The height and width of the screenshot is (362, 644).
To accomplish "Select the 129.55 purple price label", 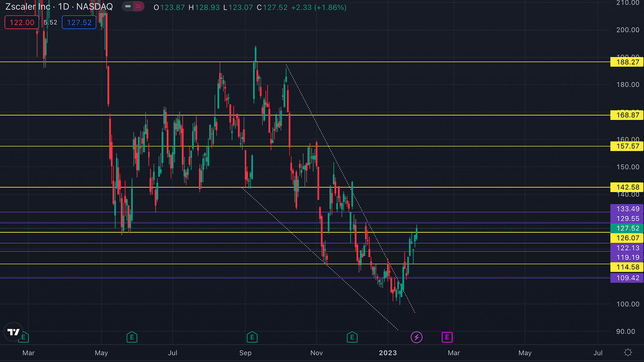I will coord(626,219).
